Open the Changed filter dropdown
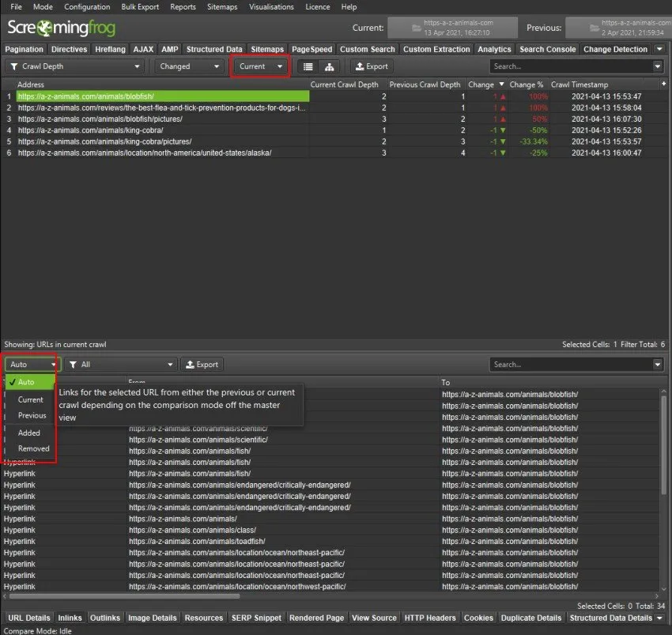The image size is (672, 635). pos(190,66)
